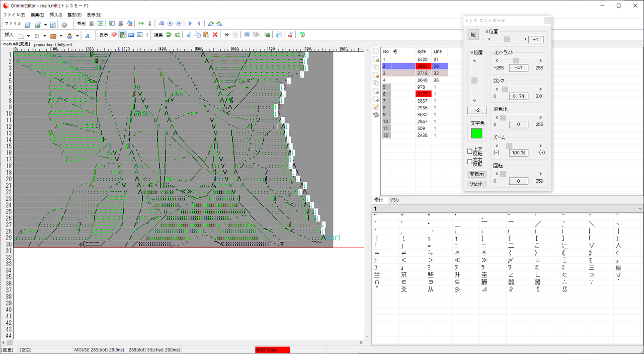Click the pink heart icon in the display toolbar
The image size is (644, 354).
[114, 35]
